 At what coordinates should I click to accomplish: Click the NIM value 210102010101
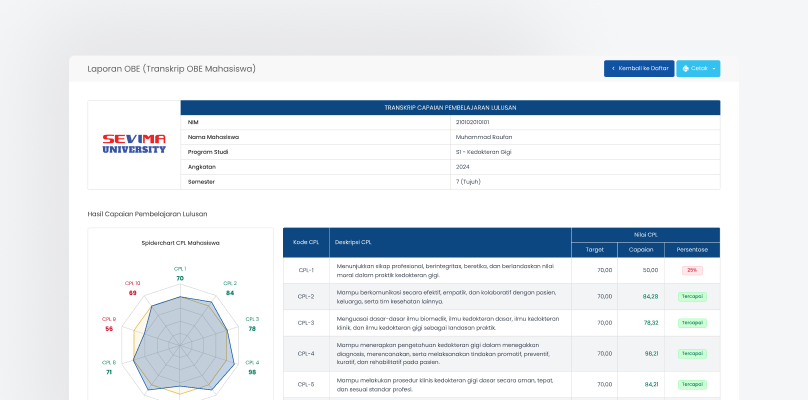pos(473,122)
